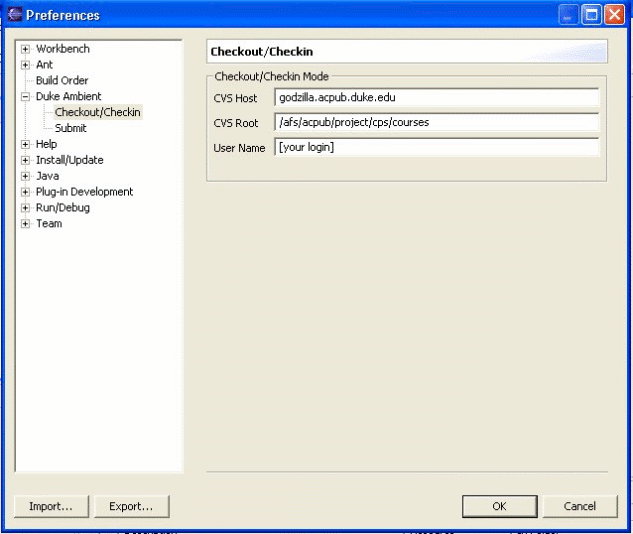Click the CVS Root input field
Screen dimensions: 633x534
click(436, 122)
